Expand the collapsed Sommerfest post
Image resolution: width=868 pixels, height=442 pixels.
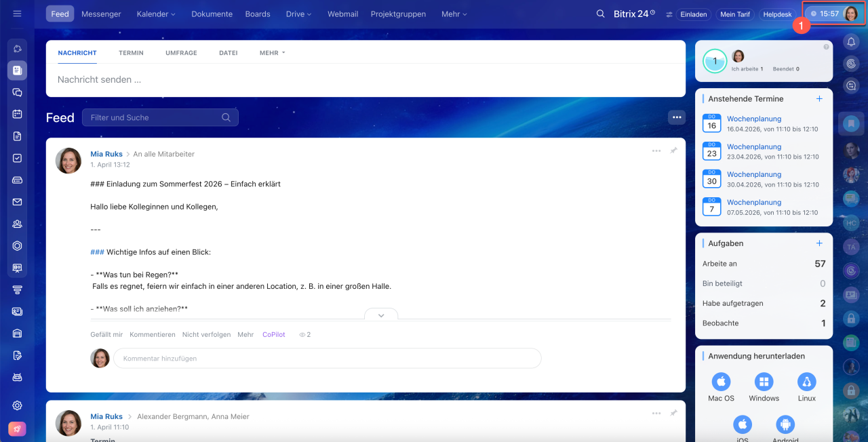point(381,315)
